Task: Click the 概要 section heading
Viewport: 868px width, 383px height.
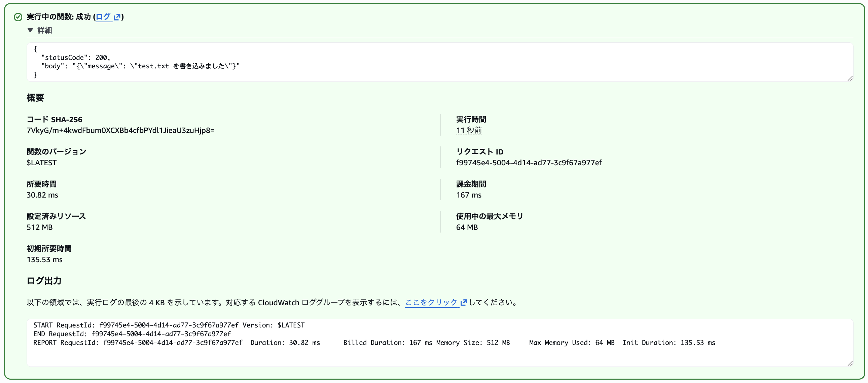Action: click(35, 98)
